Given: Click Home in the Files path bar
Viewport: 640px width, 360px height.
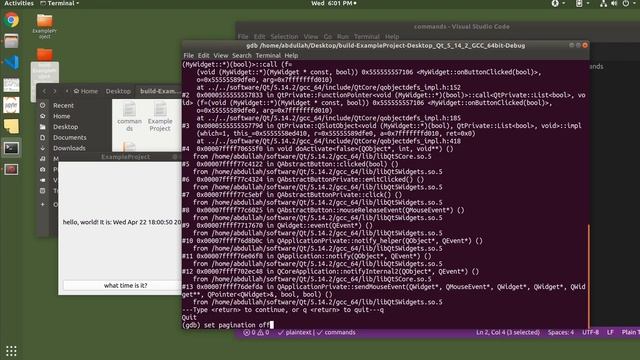Looking at the screenshot, I should tap(86, 91).
